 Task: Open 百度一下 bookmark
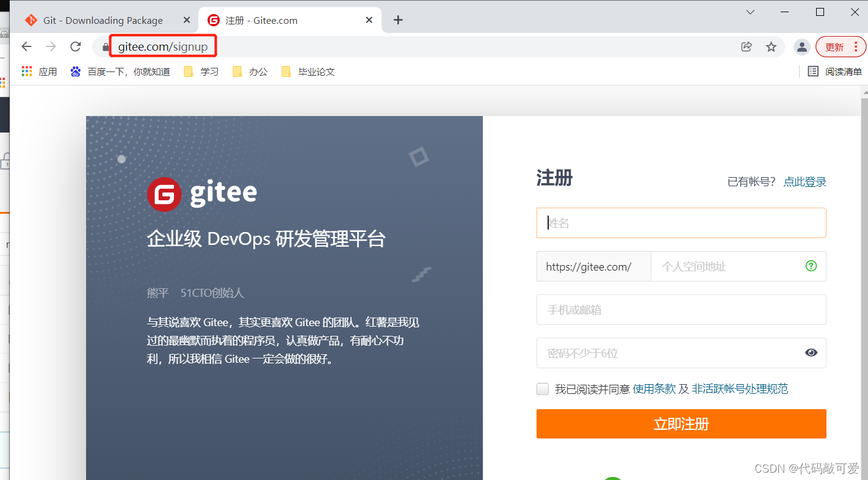tap(120, 71)
